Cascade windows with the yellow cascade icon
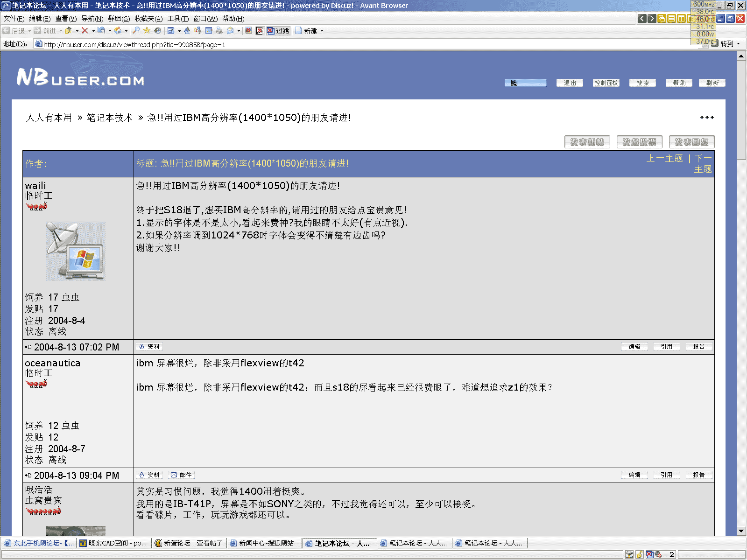This screenshot has width=747, height=560. (x=662, y=19)
